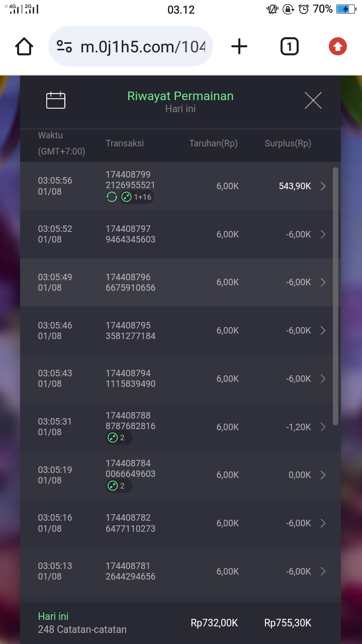The height and width of the screenshot is (644, 362).
Task: Tap the browser home icon
Action: pyautogui.click(x=24, y=47)
